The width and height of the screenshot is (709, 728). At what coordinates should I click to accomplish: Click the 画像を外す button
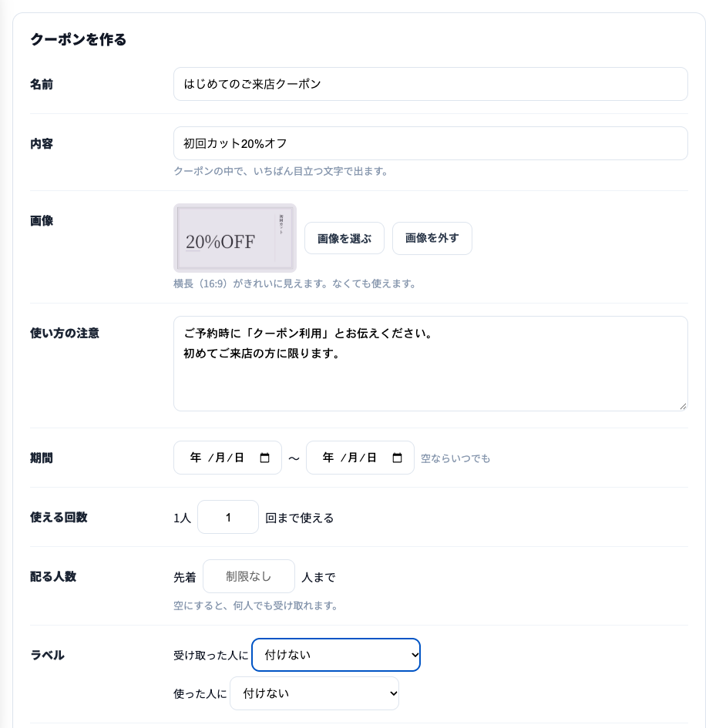tap(432, 238)
